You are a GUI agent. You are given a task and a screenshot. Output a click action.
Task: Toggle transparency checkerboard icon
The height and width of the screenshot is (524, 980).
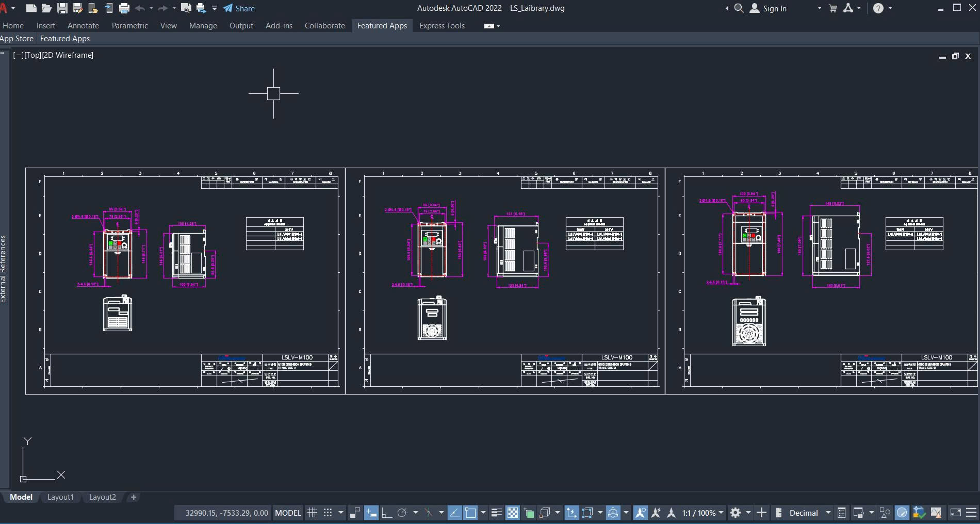tap(513, 513)
